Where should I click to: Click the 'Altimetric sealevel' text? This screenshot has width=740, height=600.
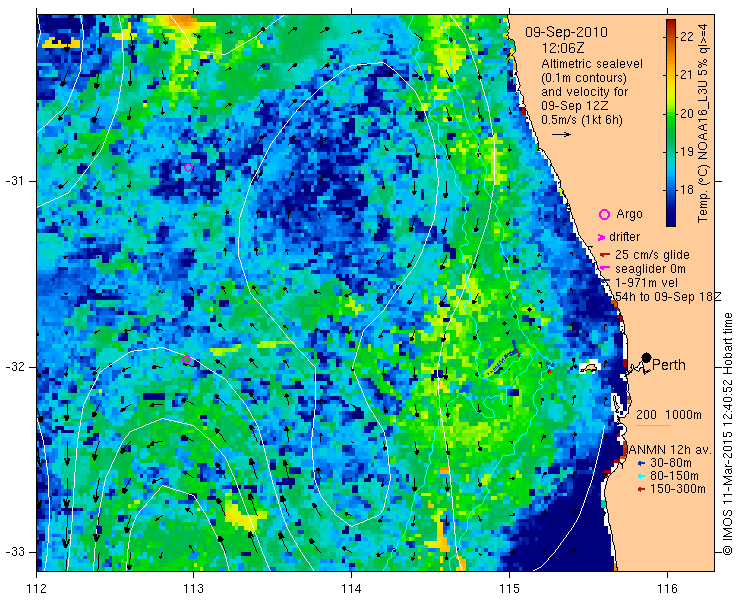point(592,63)
